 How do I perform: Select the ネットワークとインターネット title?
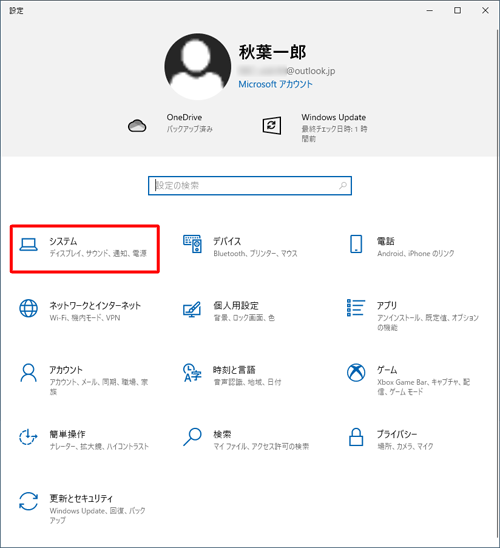pyautogui.click(x=95, y=305)
